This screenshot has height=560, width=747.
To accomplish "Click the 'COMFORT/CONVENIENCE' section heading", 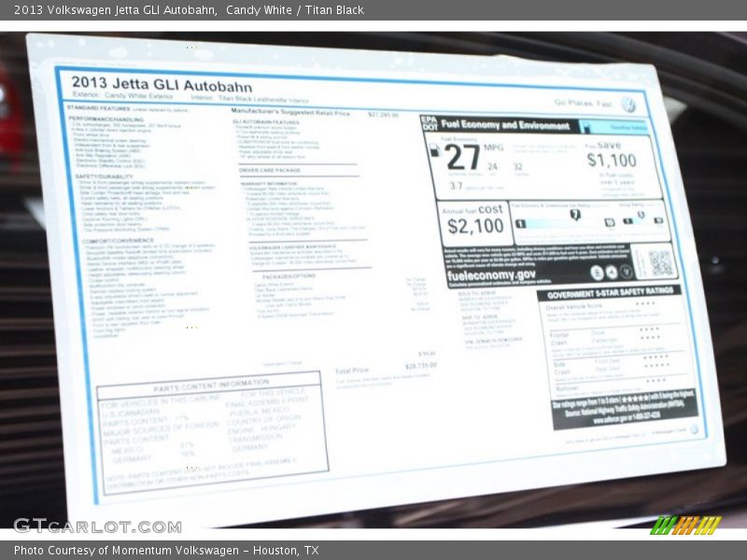I will click(119, 241).
